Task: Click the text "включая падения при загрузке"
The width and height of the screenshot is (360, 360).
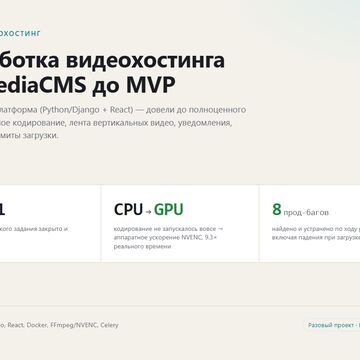Action: (x=316, y=238)
